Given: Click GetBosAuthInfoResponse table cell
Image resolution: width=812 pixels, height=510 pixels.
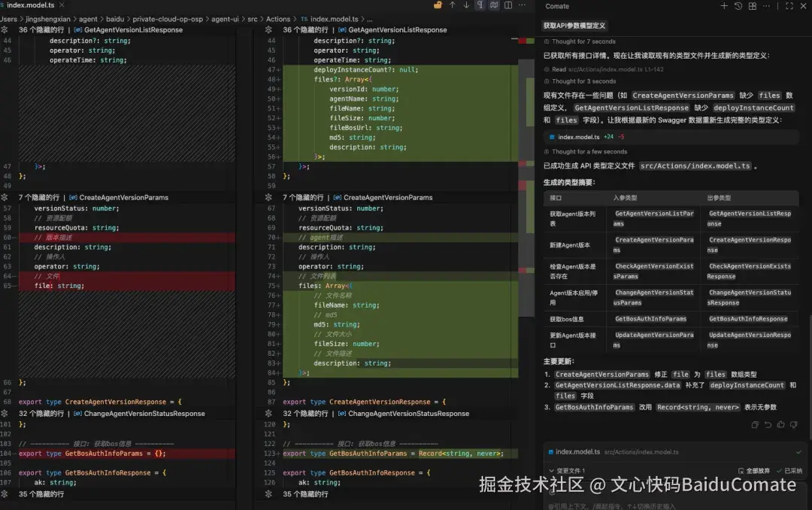Looking at the screenshot, I should click(x=748, y=319).
